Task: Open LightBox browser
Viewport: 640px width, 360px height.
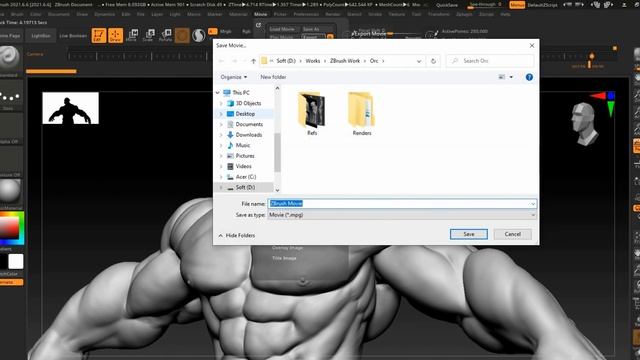Action: coord(41,36)
